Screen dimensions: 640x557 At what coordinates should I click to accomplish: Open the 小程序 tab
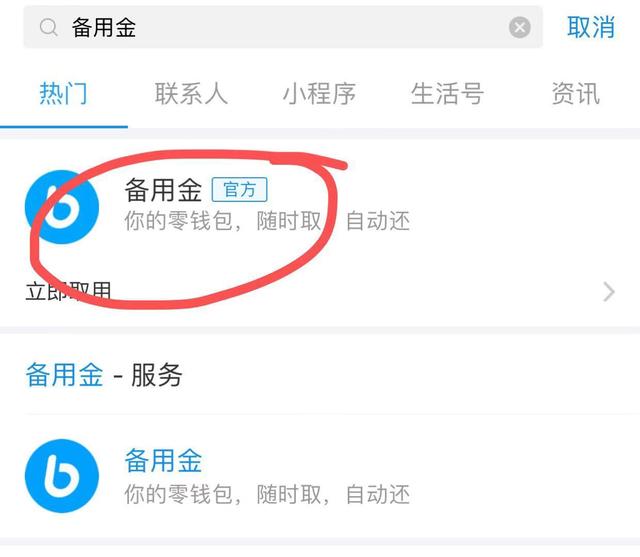(x=319, y=93)
